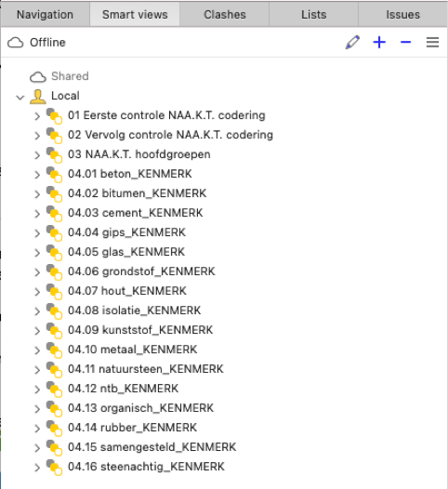Open the Issues tab
Image resolution: width=448 pixels, height=489 pixels.
(402, 15)
